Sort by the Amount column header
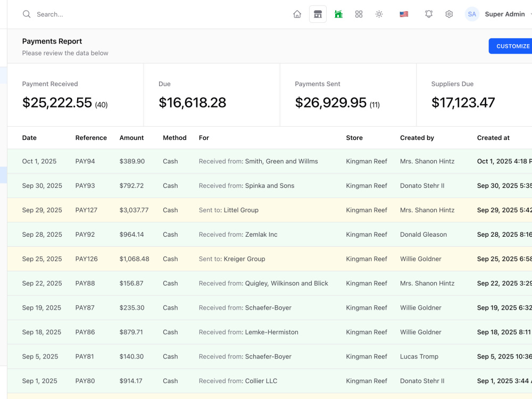Screen dimensions: 532x399 click(131, 138)
